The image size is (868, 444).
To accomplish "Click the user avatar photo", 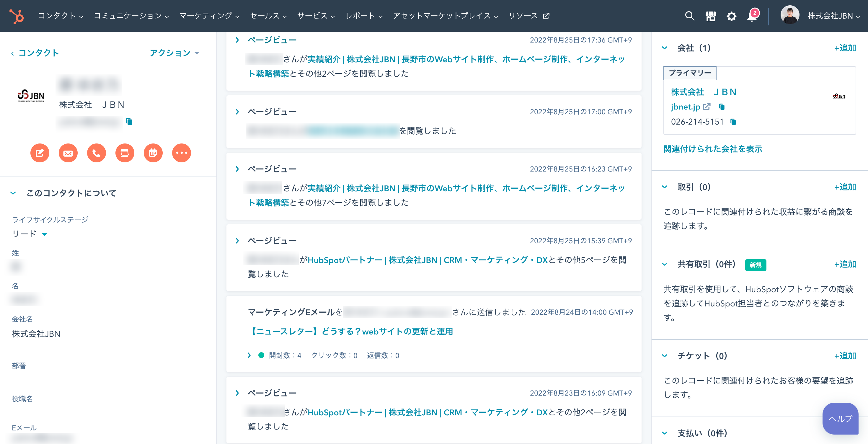I will pyautogui.click(x=789, y=15).
